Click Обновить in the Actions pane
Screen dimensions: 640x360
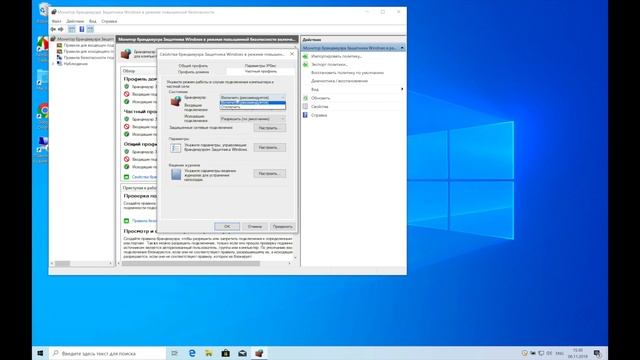coord(320,98)
